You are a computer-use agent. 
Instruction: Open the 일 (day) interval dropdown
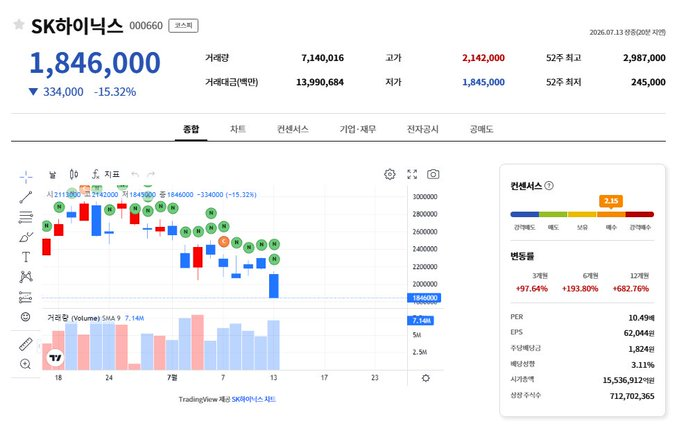[x=52, y=174]
